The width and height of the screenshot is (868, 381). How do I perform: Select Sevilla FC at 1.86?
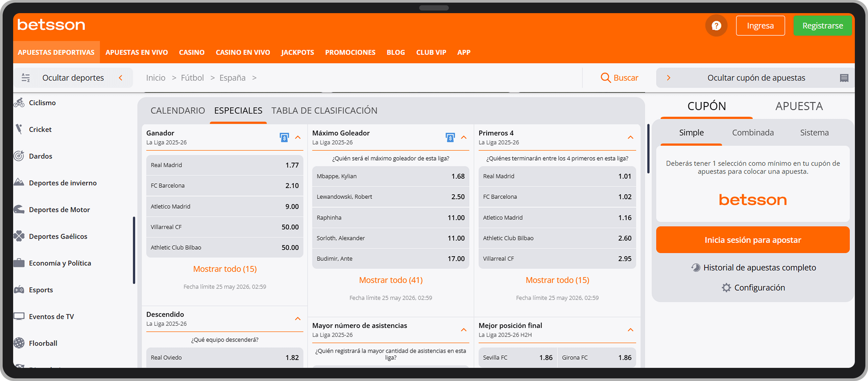pos(518,357)
